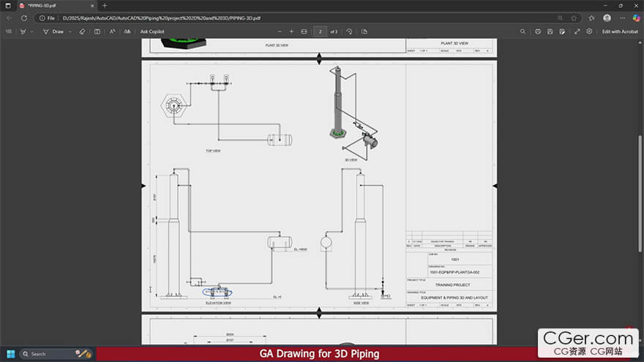This screenshot has height=362, width=644.
Task: Click the Ask Copilot button
Action: pos(152,31)
